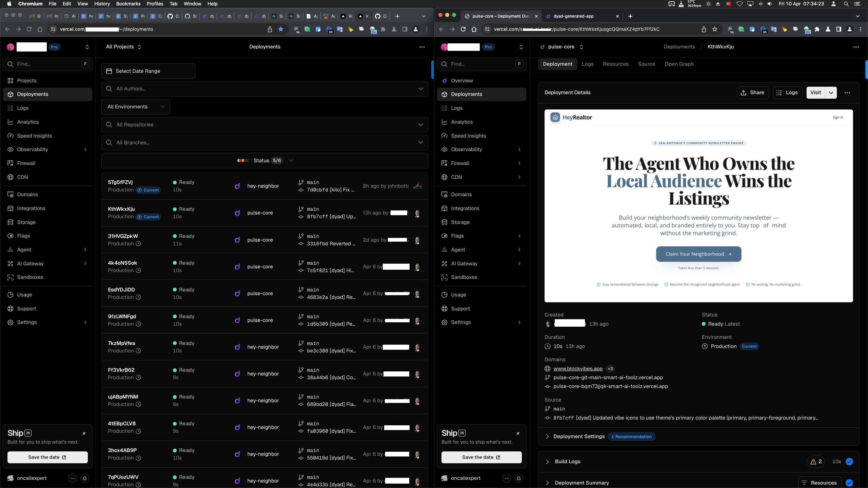868x488 pixels.
Task: Open All Repositories filter dropdown
Action: tap(265, 125)
